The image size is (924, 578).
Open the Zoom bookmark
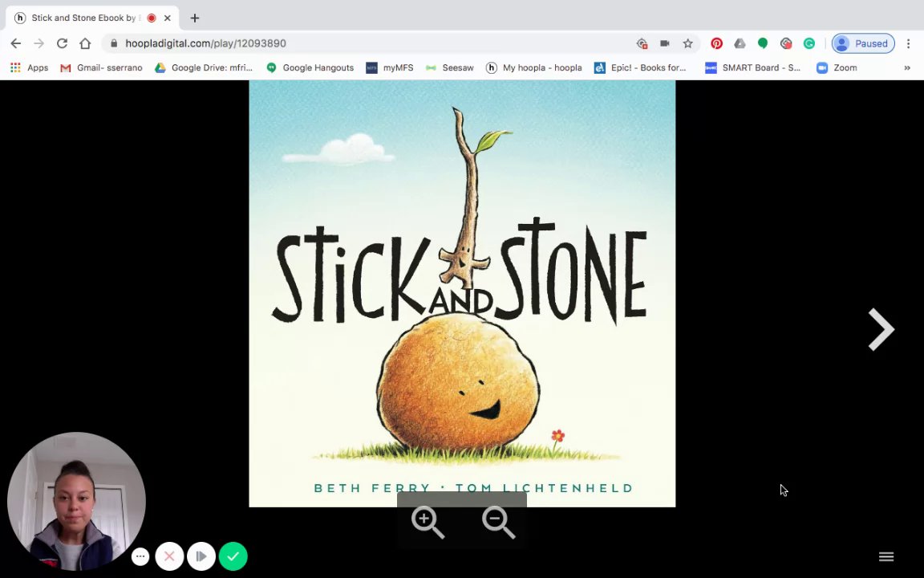pos(837,67)
